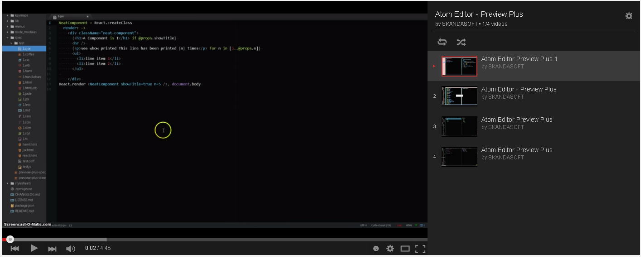
Task: Open 1.styl in the file tree
Action: 24,133
